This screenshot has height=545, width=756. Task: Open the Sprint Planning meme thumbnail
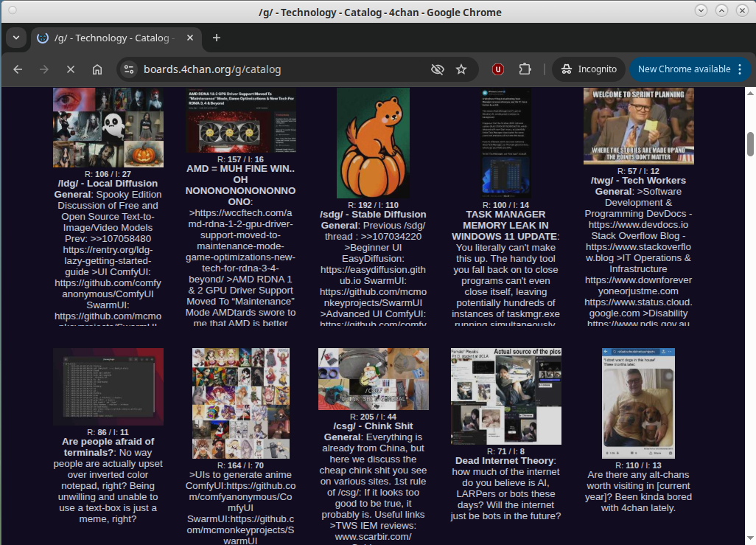click(638, 126)
